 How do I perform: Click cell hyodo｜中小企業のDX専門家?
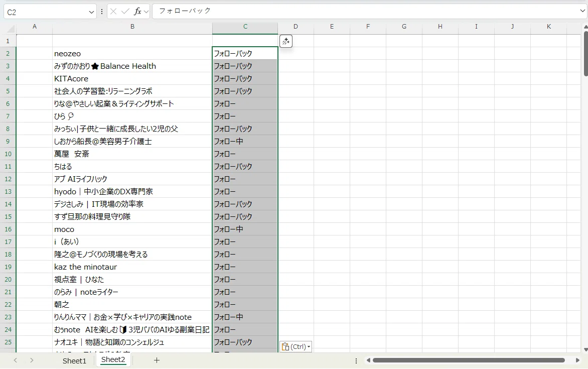[x=132, y=191]
